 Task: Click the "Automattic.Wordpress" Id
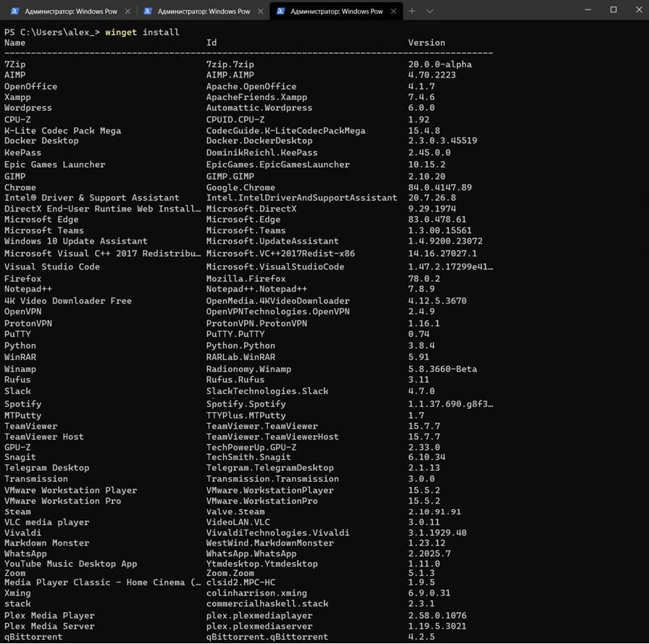click(259, 108)
